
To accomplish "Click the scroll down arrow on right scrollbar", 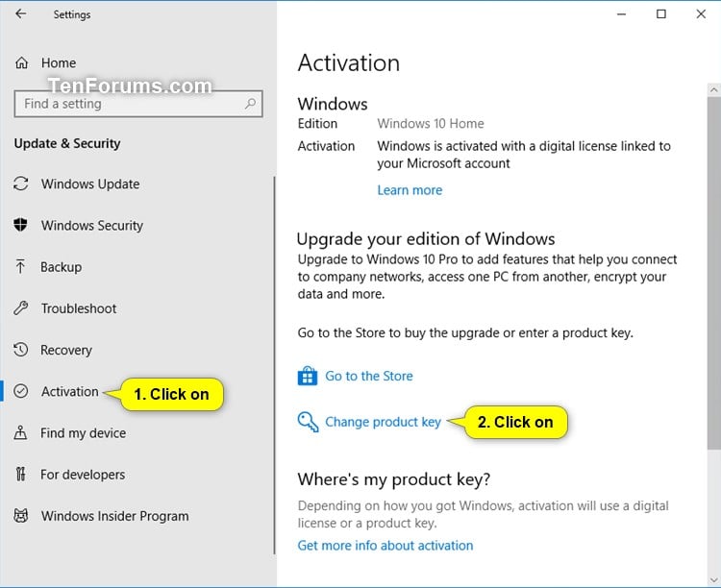I will coord(713,580).
